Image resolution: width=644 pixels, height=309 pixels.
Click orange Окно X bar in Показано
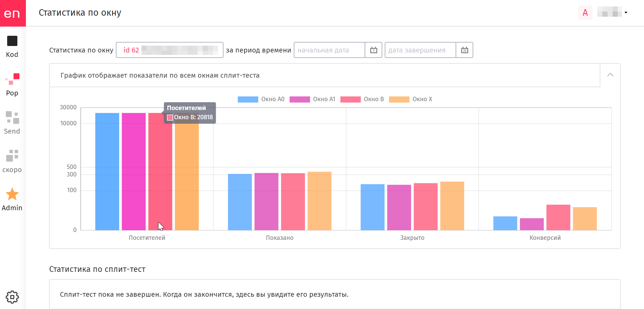320,201
